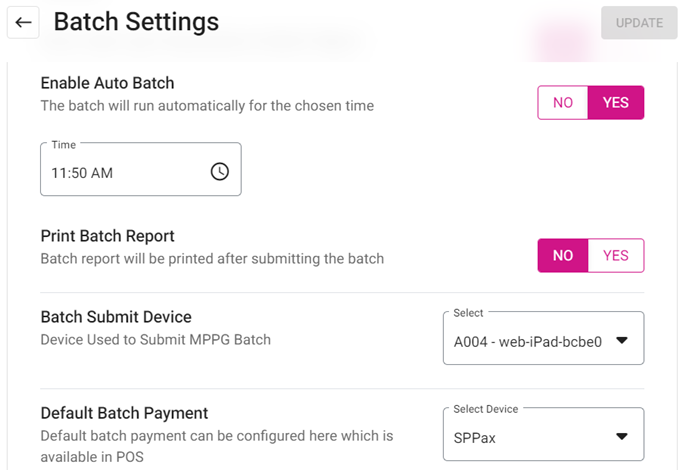Switch Print Batch Report to YES
Screen dimensions: 682x470
coord(616,255)
